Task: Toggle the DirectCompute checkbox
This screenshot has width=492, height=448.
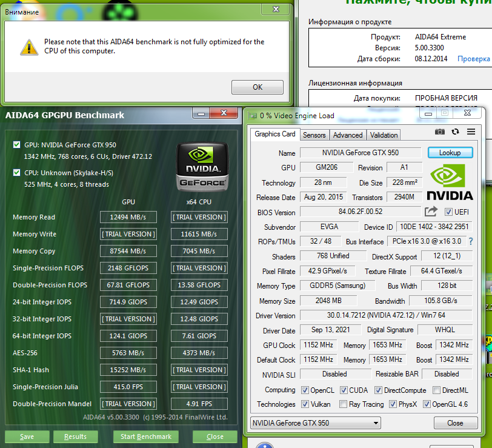Action: pos(378,390)
